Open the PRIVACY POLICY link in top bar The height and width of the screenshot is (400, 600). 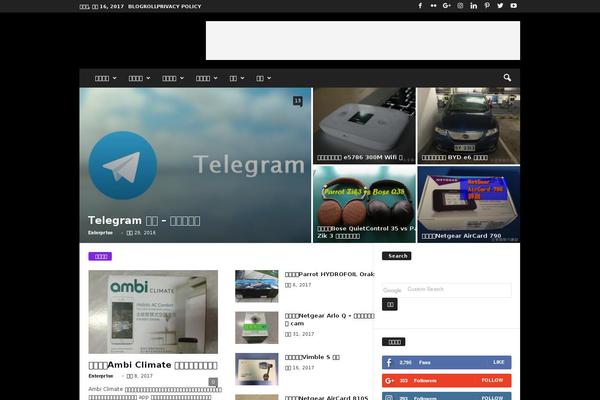click(x=177, y=7)
